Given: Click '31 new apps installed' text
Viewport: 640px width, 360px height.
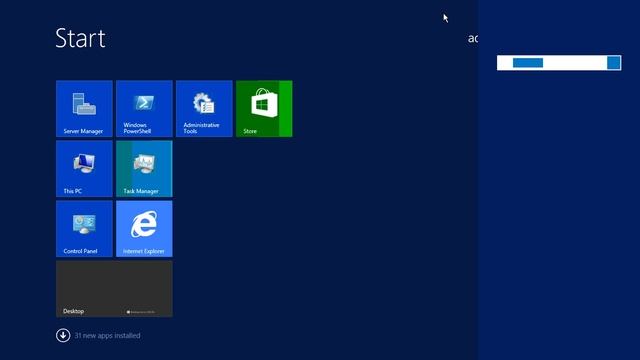Looking at the screenshot, I should tap(107, 336).
